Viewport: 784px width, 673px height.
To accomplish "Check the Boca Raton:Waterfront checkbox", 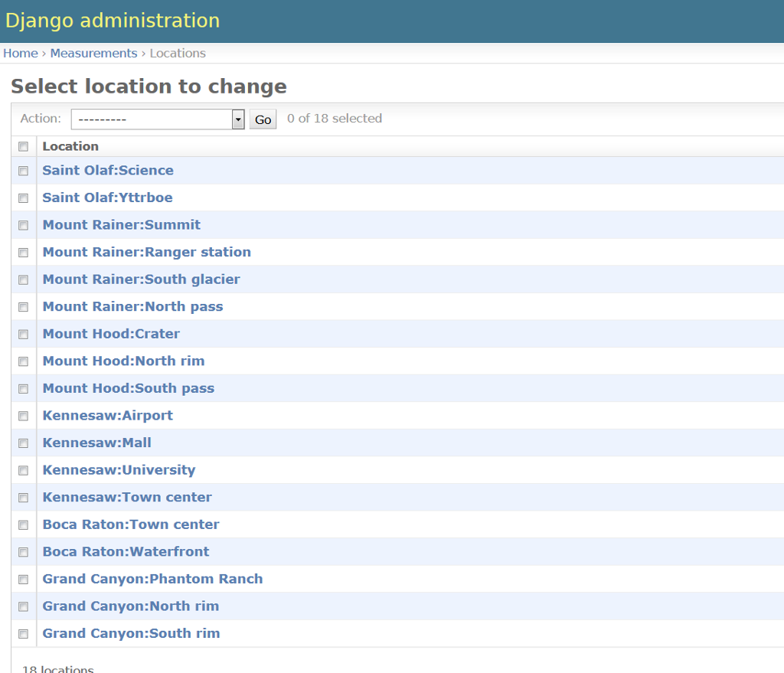I will pyautogui.click(x=24, y=553).
